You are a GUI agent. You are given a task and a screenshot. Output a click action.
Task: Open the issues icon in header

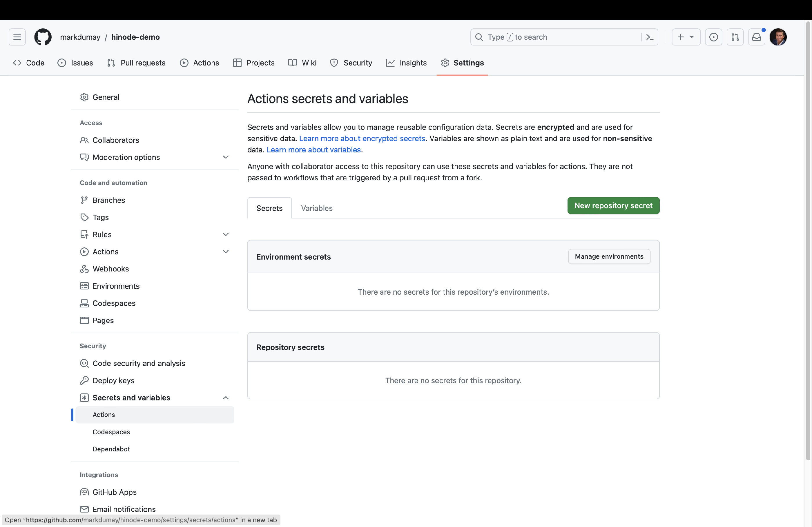point(713,37)
